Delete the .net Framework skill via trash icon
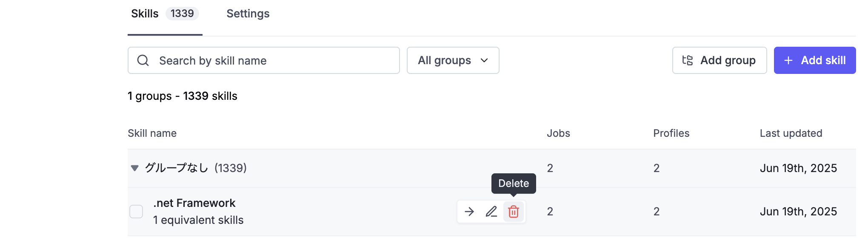The height and width of the screenshot is (243, 868). [514, 212]
